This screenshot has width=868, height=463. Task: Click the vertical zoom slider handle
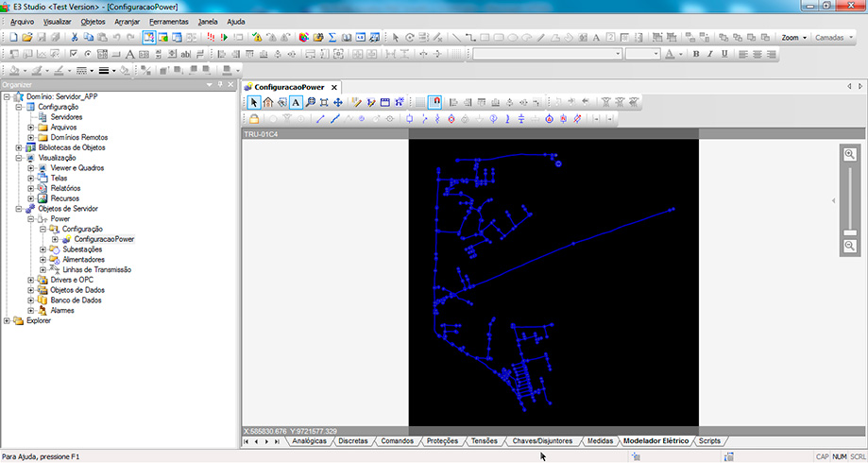coord(850,232)
